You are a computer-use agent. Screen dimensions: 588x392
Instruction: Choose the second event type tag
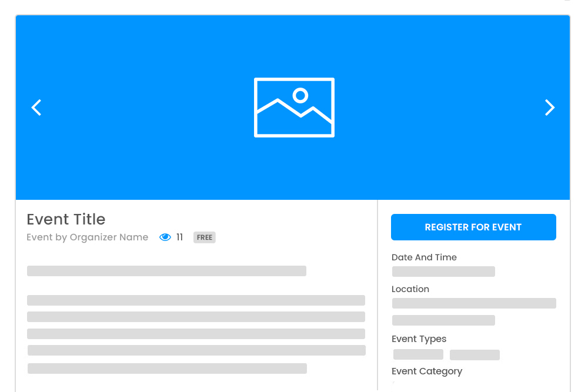pyautogui.click(x=475, y=355)
